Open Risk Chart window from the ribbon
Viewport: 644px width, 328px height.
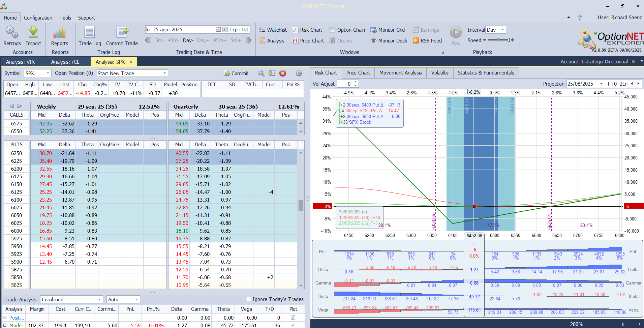click(307, 30)
